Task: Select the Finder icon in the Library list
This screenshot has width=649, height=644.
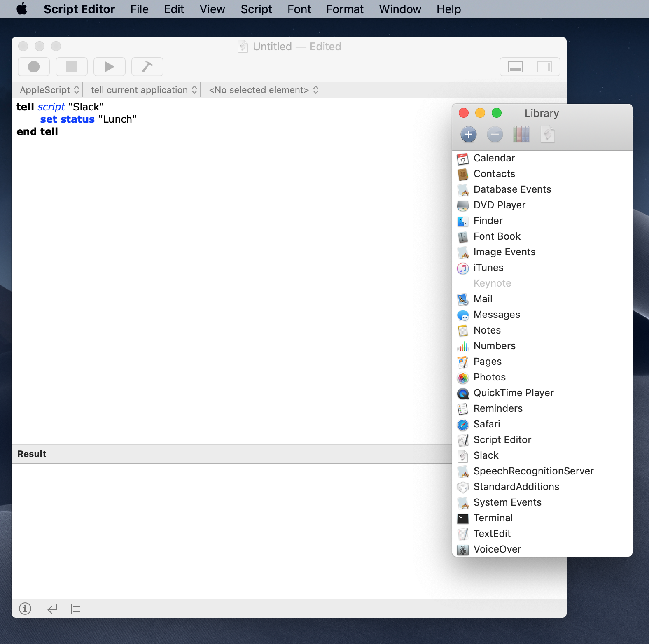Action: (x=463, y=221)
